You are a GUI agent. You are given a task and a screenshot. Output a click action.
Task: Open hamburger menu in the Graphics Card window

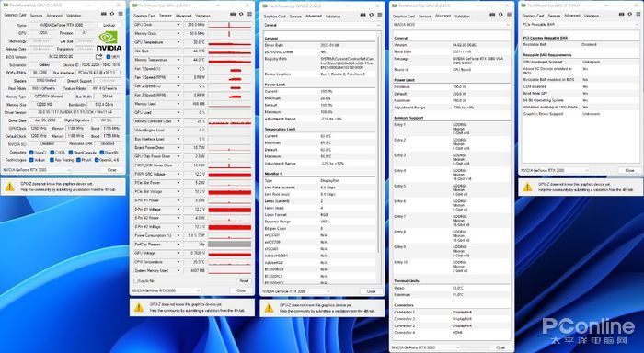pos(121,14)
